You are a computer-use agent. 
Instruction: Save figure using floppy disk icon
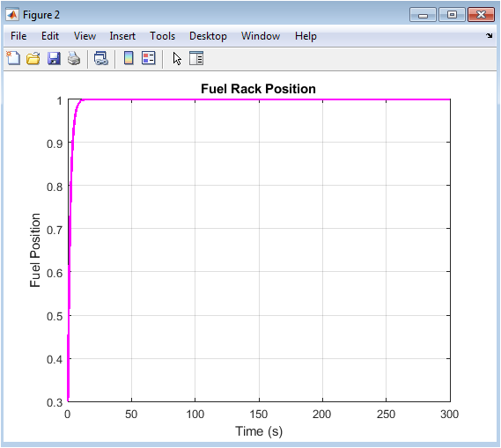(54, 58)
